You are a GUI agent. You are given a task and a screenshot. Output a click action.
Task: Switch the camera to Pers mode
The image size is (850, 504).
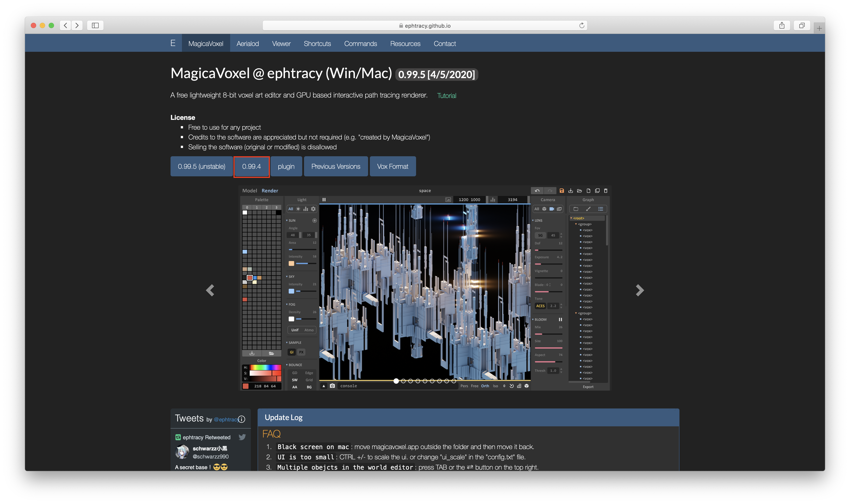(464, 386)
